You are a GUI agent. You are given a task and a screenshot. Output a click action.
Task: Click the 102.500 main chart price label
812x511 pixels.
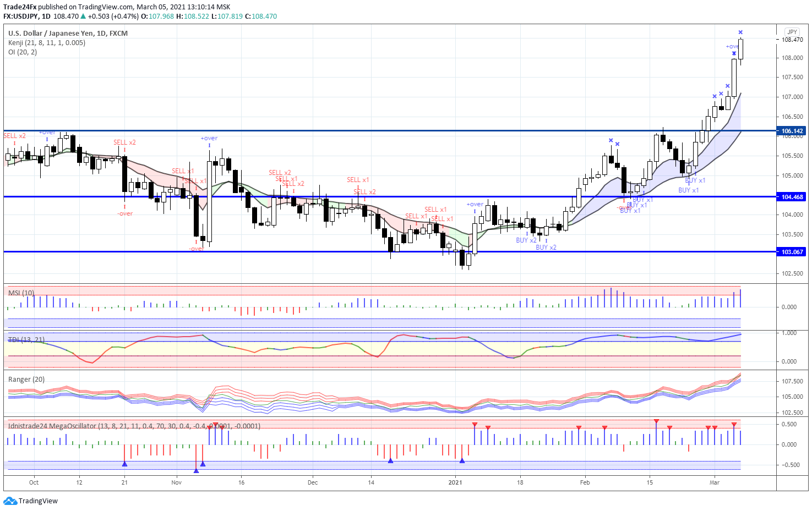pos(792,273)
